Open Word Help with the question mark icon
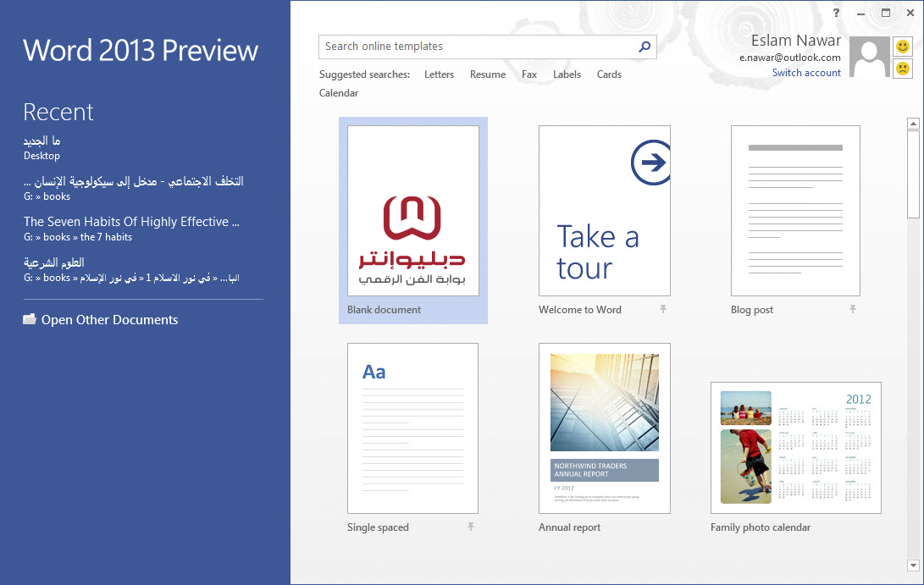This screenshot has height=585, width=924. point(836,13)
